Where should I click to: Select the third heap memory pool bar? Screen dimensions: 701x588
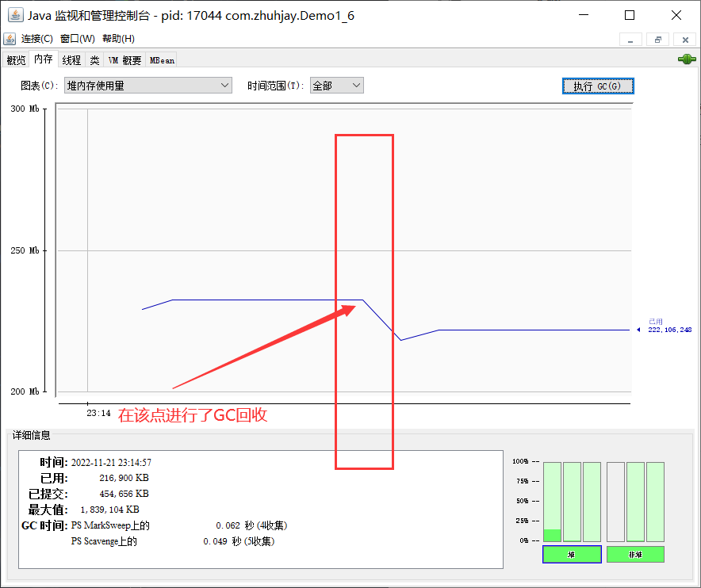tap(592, 501)
